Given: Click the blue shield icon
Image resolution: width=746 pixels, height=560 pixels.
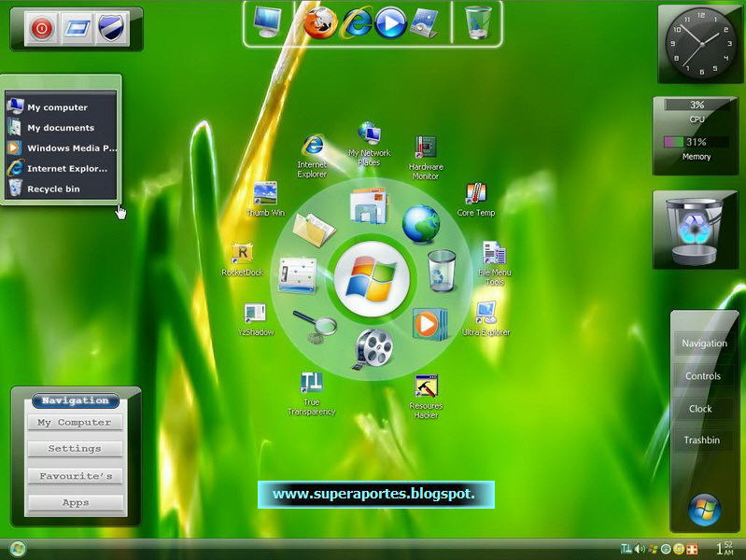Looking at the screenshot, I should coord(111,29).
